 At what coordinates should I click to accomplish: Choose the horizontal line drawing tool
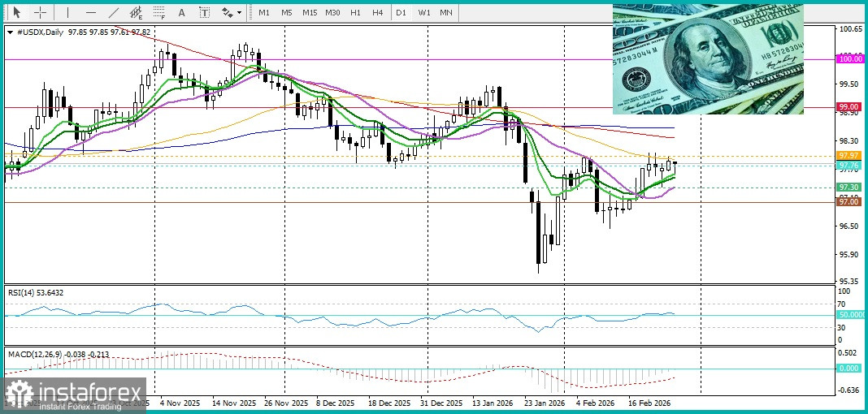point(90,13)
